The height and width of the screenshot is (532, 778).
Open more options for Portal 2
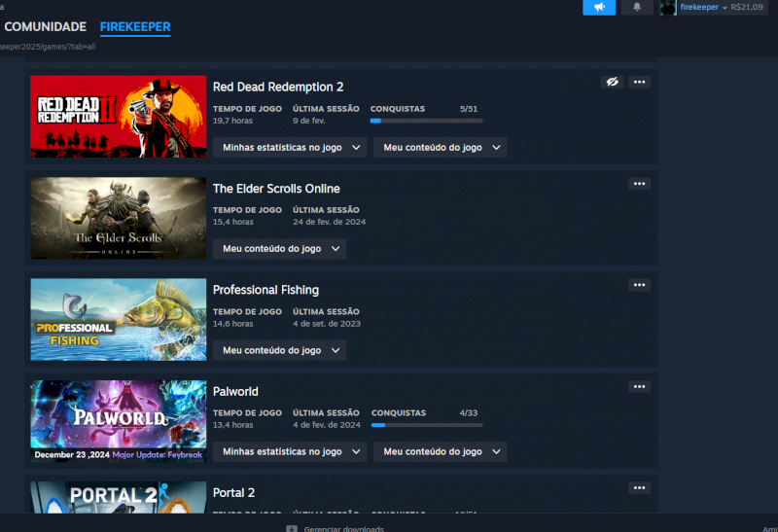639,488
